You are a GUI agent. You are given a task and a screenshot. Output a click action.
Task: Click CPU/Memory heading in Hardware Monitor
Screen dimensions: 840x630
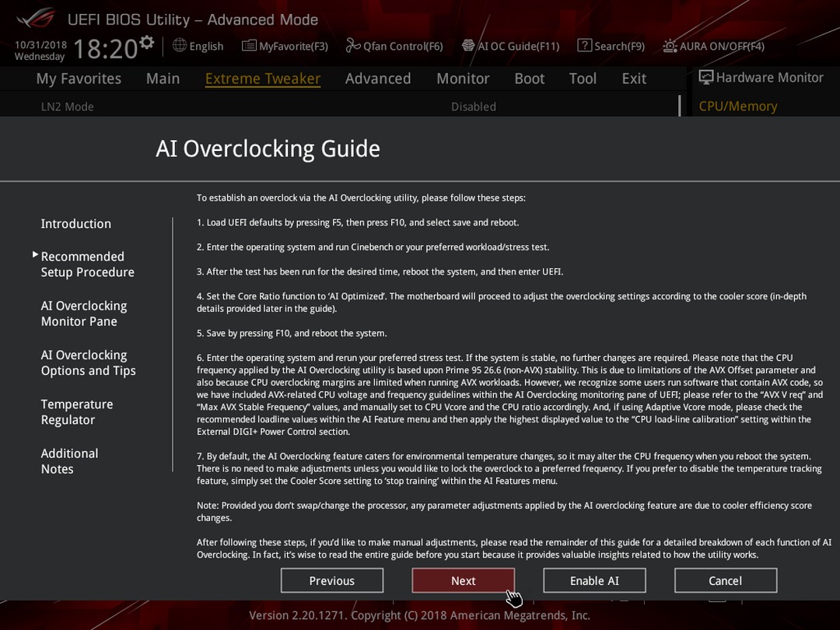point(738,107)
